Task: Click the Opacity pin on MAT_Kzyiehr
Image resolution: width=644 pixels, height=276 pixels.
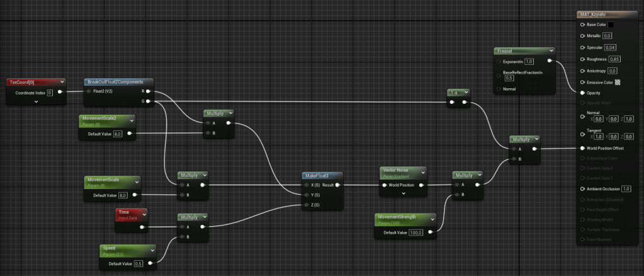Action: coord(582,93)
